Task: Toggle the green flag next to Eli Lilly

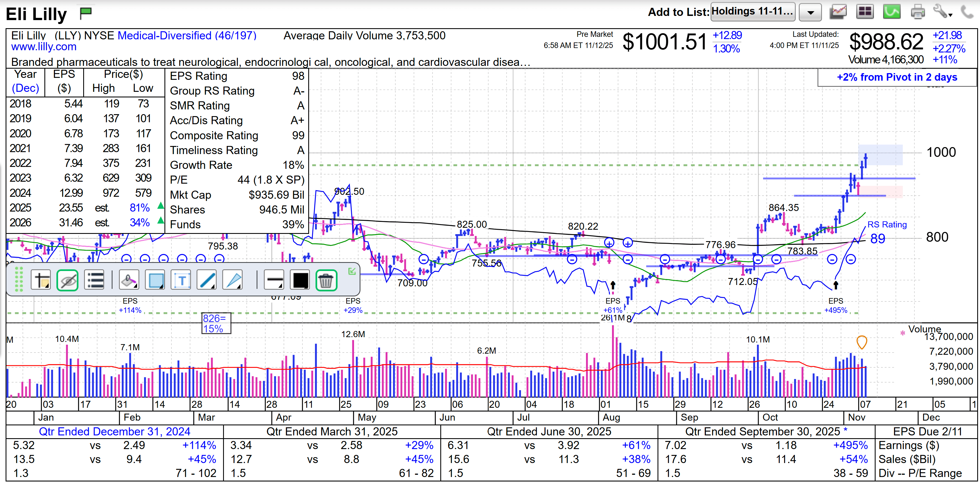Action: click(x=86, y=13)
